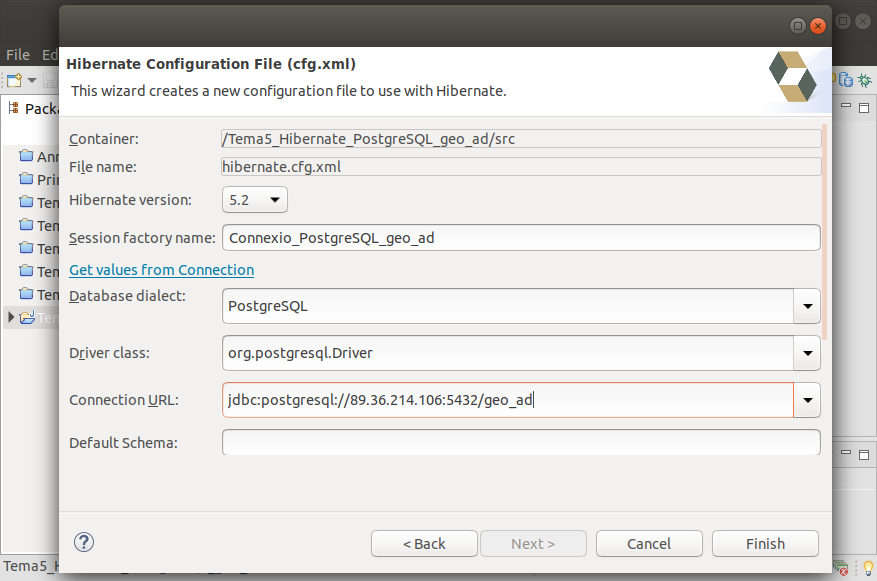Expand the open project tree arrow
This screenshot has height=581, width=877.
(x=11, y=317)
